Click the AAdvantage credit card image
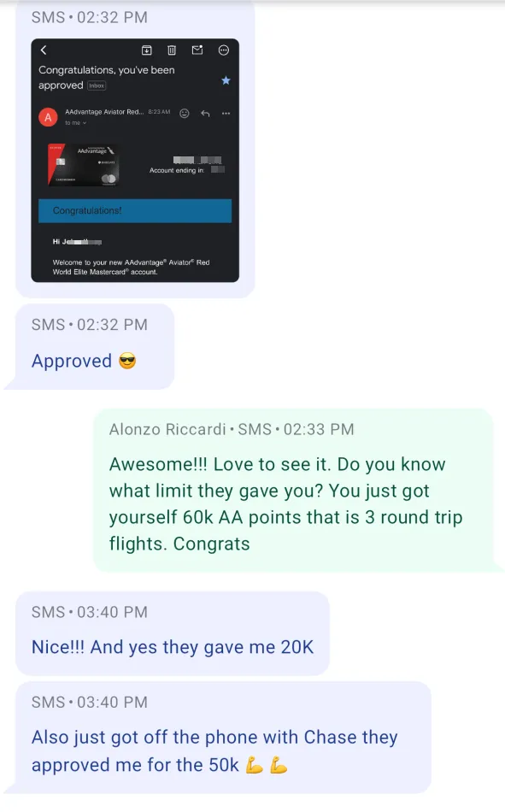The width and height of the screenshot is (505, 812). click(84, 165)
